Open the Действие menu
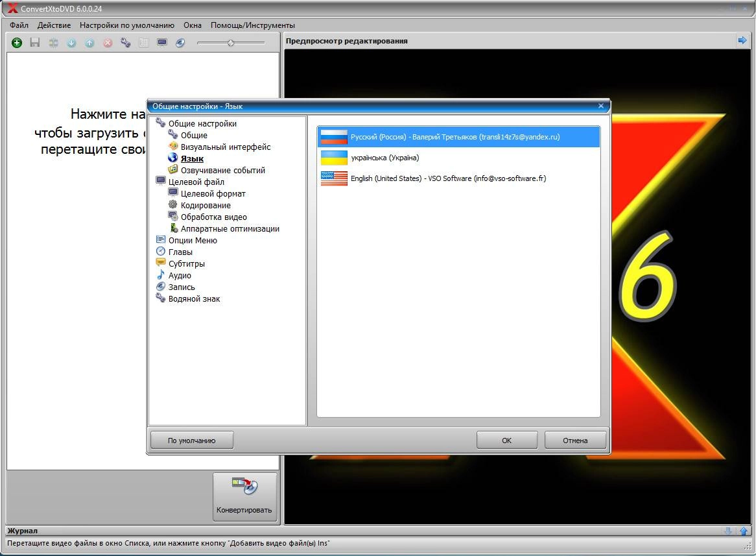 [54, 25]
